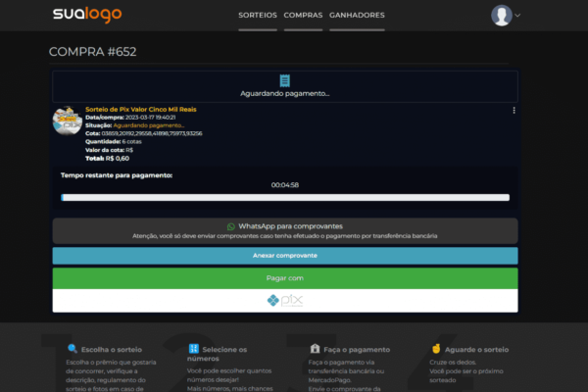Select the Pix payment logo
Viewport: 588px width, 392px height.
(x=284, y=300)
